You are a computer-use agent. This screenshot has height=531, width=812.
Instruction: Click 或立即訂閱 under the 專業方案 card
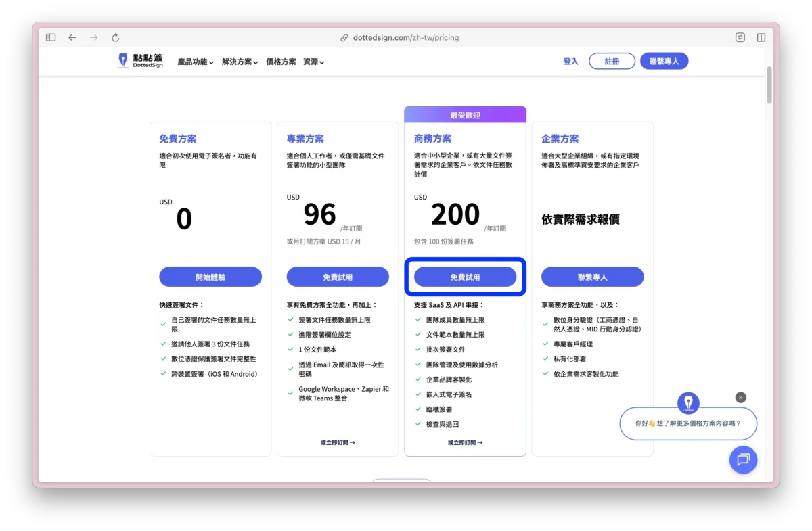337,442
